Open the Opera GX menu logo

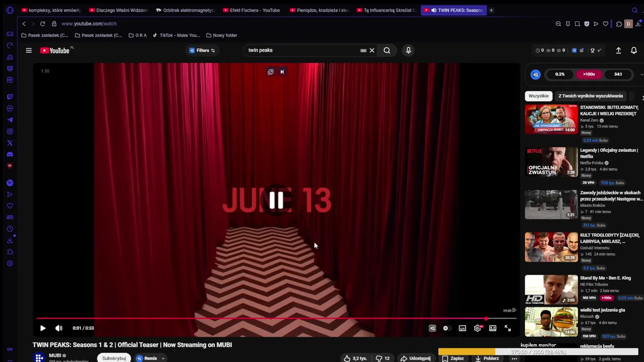10,10
